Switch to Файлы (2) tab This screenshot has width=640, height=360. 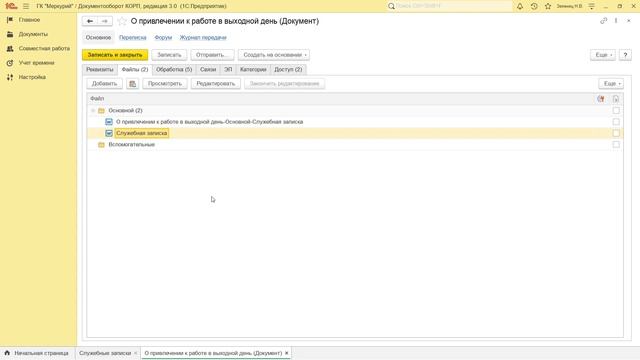(x=135, y=69)
